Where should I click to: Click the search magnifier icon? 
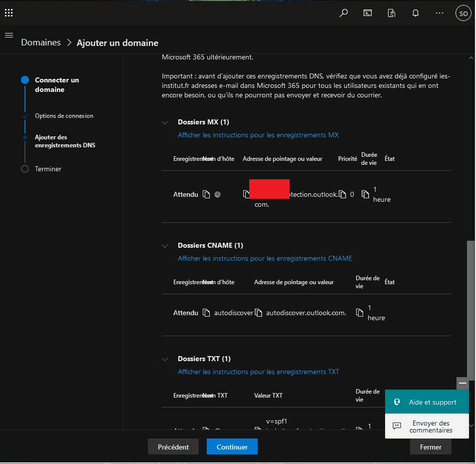[x=344, y=13]
